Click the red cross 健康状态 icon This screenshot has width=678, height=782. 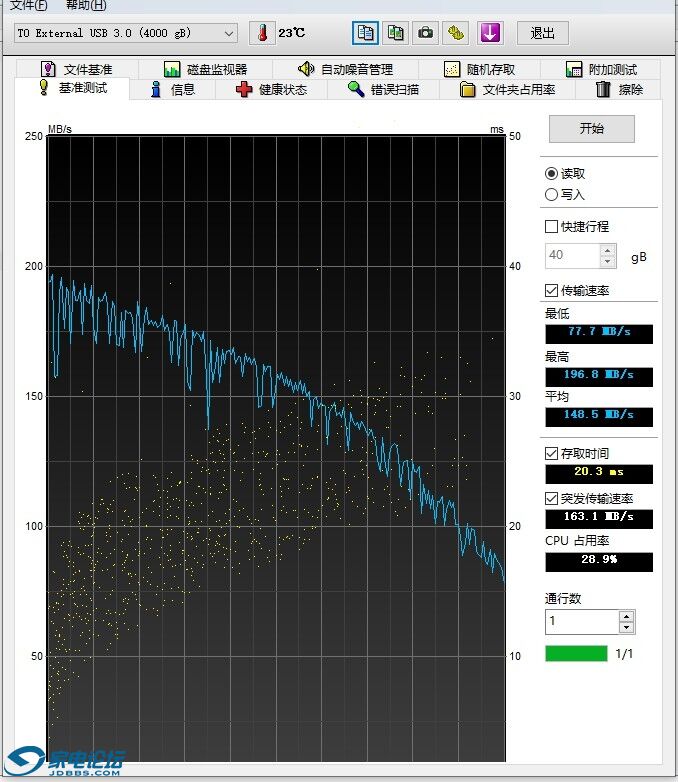244,89
